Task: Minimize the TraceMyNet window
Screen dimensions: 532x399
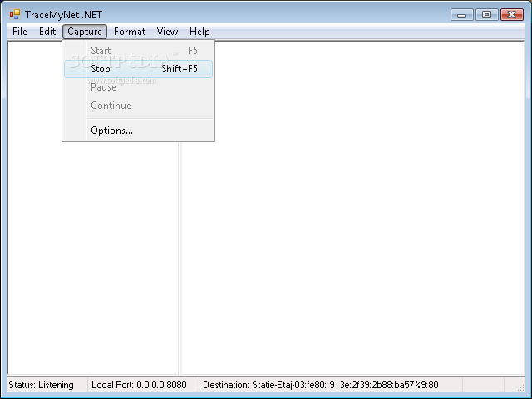Action: (462, 15)
